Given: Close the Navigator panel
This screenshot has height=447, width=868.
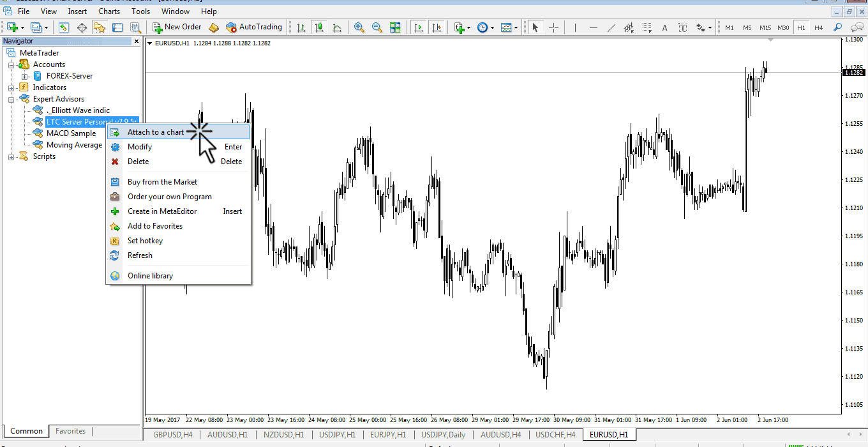Looking at the screenshot, I should click(x=136, y=41).
